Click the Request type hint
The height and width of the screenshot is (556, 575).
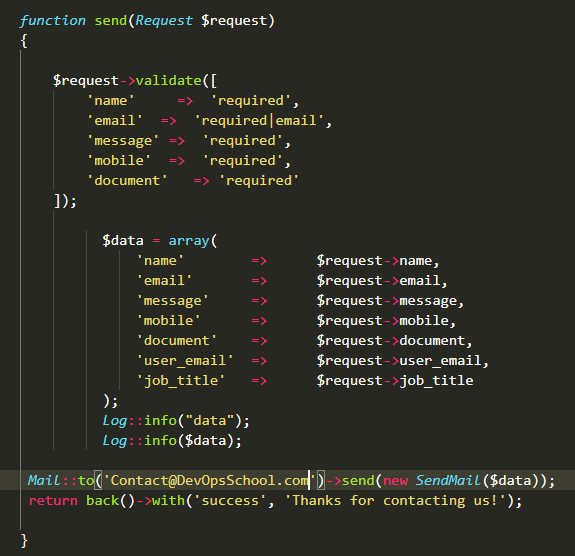(164, 21)
